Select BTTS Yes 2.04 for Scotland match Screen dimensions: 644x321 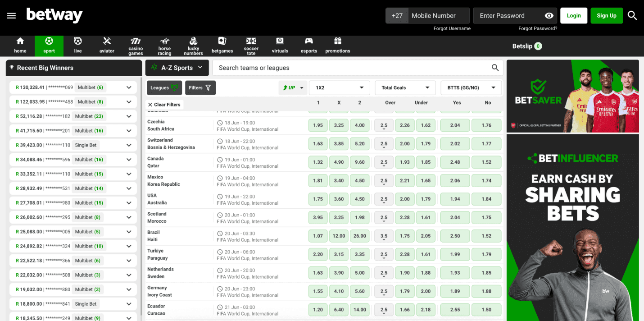[x=455, y=218]
